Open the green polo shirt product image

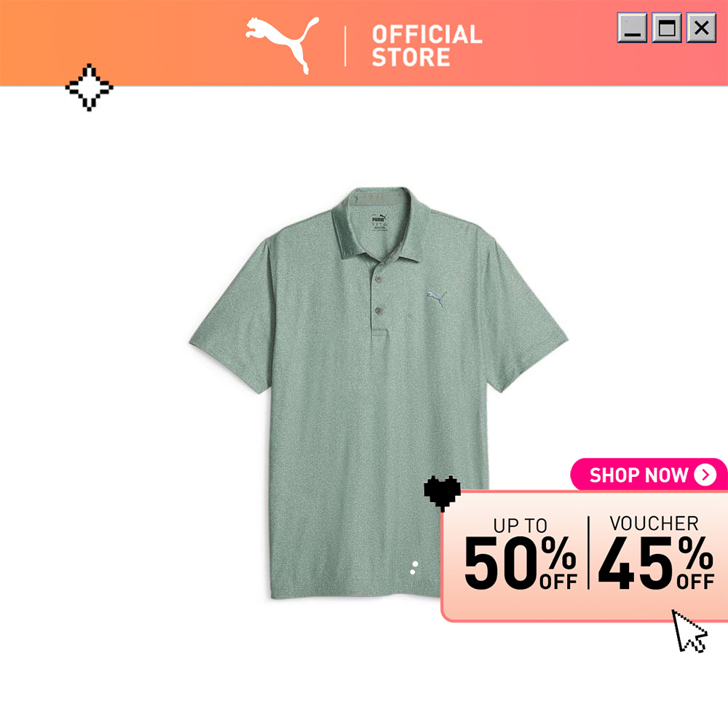pos(379,393)
